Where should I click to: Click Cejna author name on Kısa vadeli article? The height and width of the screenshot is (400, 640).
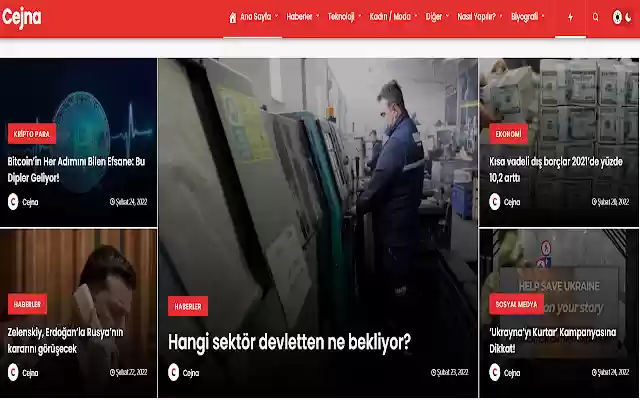(x=512, y=202)
